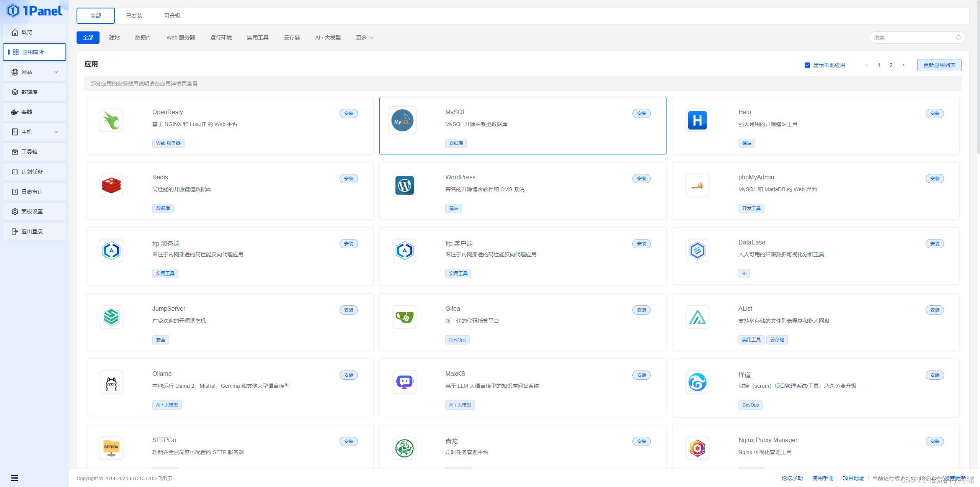Click the search magnifier icon
Screen dimensions: 980x487
point(958,38)
